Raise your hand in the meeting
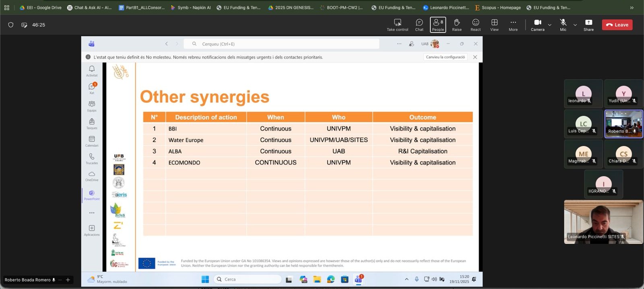 pos(456,25)
